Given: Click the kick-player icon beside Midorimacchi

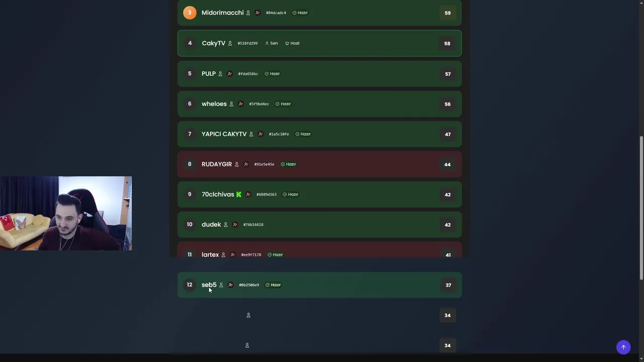Looking at the screenshot, I should click(x=258, y=13).
